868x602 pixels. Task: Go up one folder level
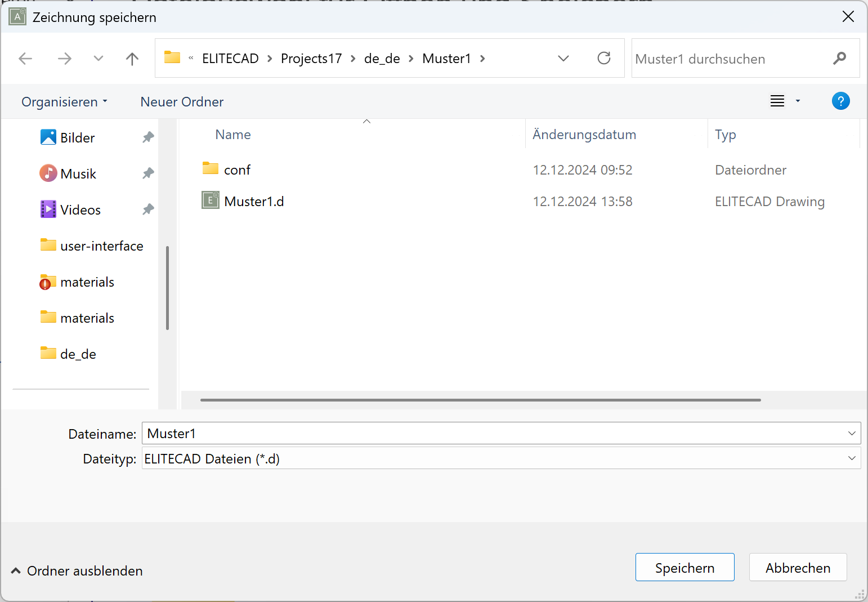coord(132,59)
